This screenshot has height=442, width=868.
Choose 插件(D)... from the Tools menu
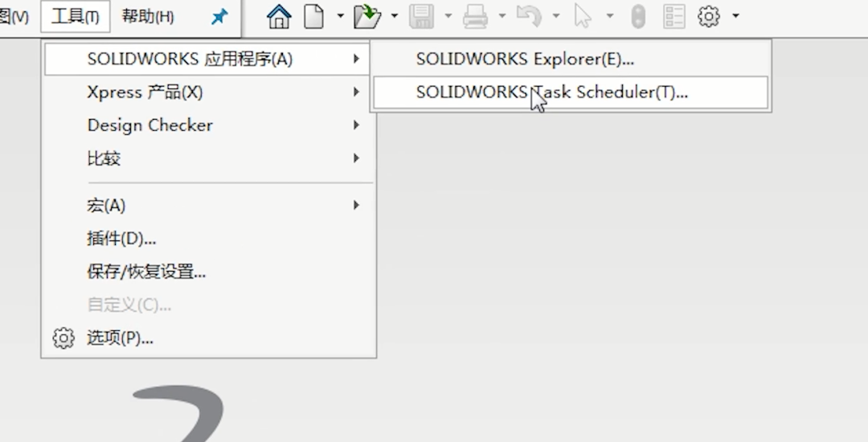207,239
